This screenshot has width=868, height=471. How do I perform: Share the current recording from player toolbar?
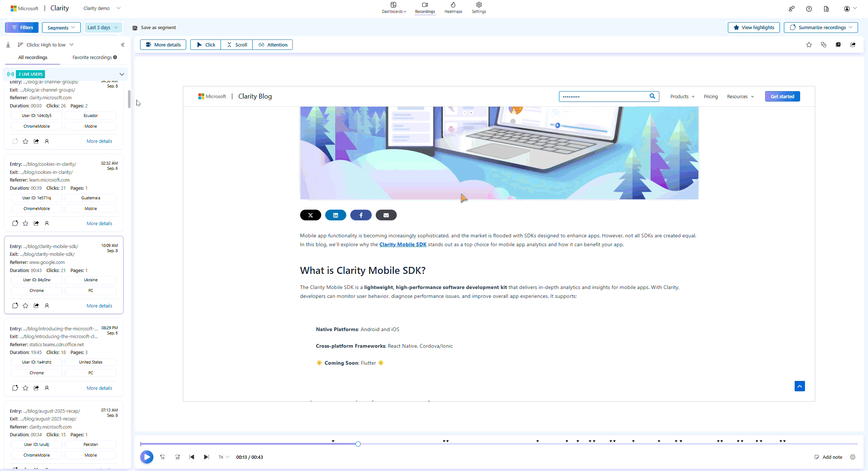(x=853, y=45)
